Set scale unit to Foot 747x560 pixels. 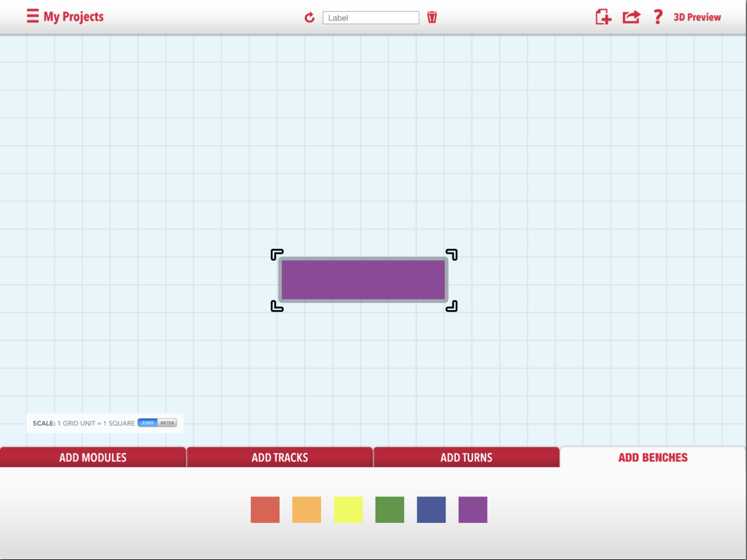[x=148, y=423]
